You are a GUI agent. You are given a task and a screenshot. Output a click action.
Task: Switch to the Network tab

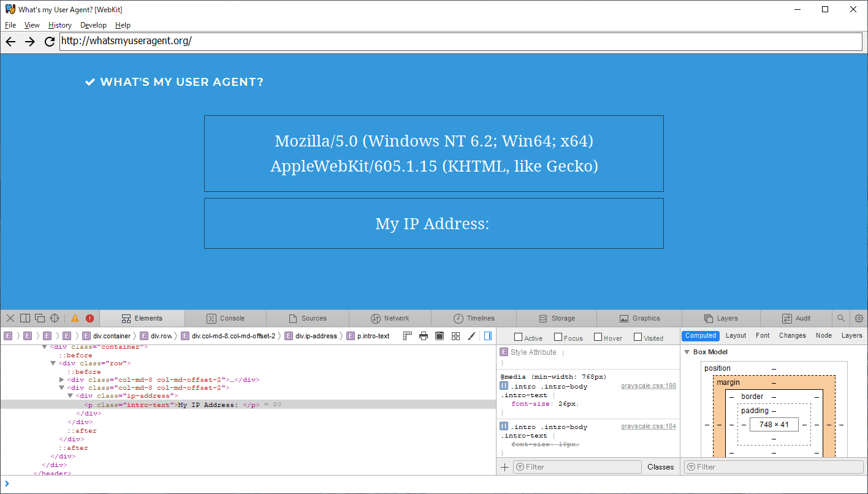[x=390, y=318]
